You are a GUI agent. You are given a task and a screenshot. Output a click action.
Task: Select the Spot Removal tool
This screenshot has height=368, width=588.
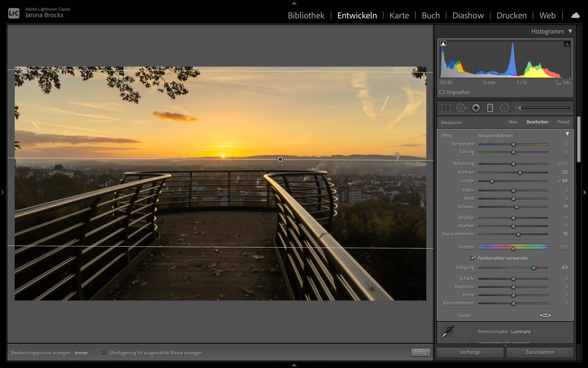pyautogui.click(x=461, y=108)
